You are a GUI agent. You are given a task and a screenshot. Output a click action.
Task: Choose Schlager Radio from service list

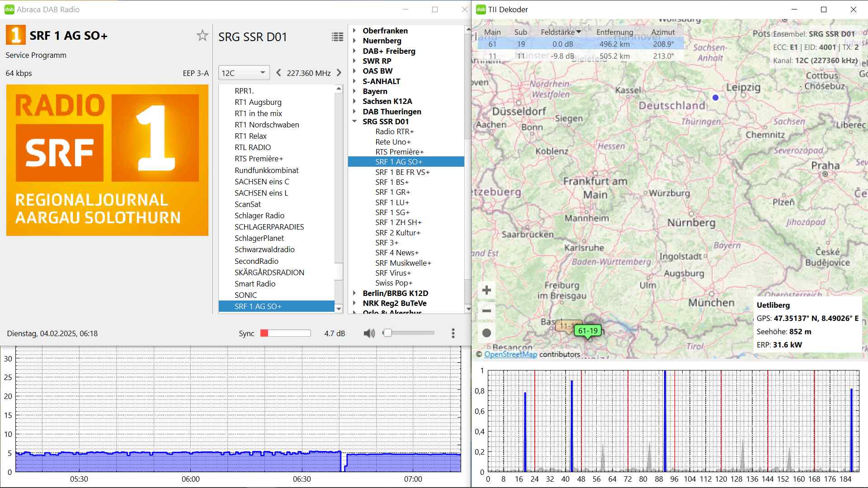pyautogui.click(x=259, y=216)
